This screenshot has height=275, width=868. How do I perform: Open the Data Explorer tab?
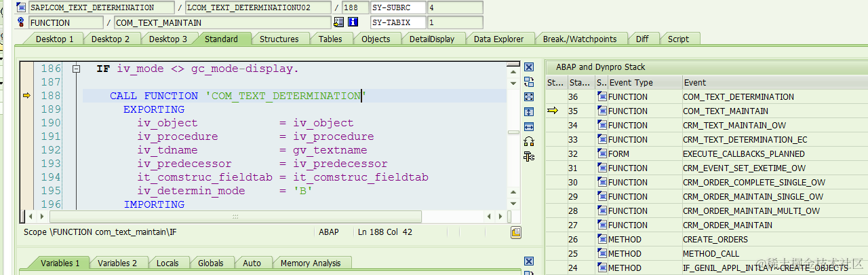pyautogui.click(x=499, y=39)
